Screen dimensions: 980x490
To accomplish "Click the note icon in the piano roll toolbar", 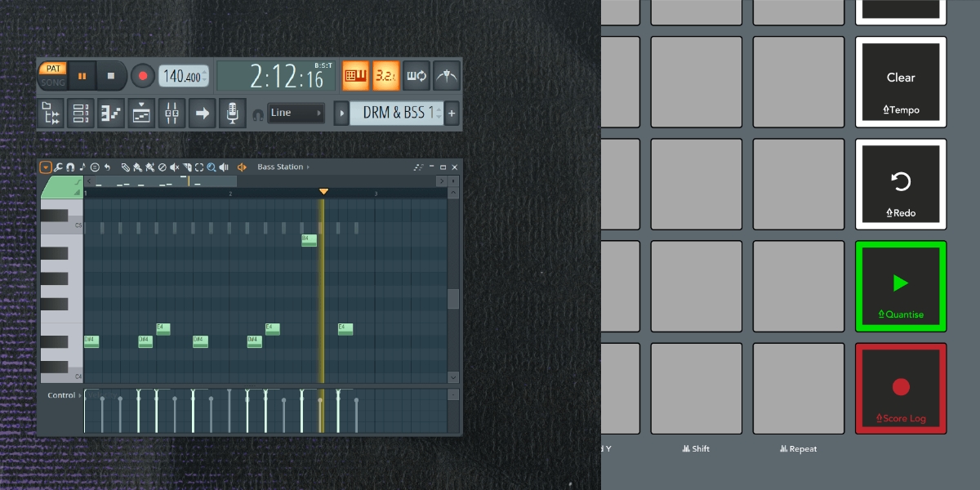I will [82, 167].
